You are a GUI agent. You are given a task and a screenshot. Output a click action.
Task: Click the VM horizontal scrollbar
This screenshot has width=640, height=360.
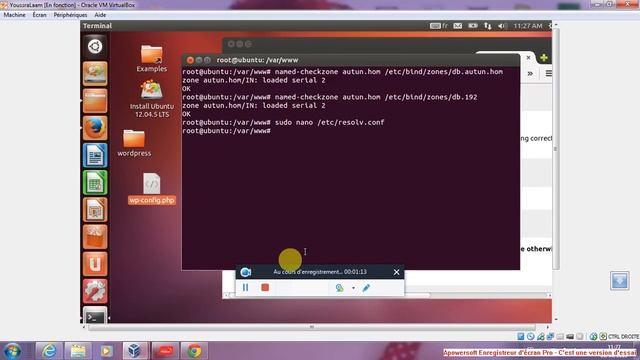tap(311, 327)
